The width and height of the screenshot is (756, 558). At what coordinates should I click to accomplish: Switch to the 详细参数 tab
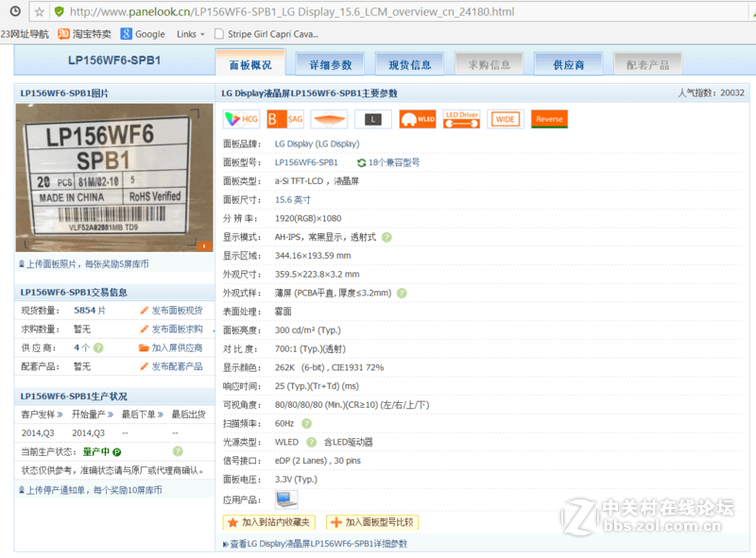coord(330,64)
